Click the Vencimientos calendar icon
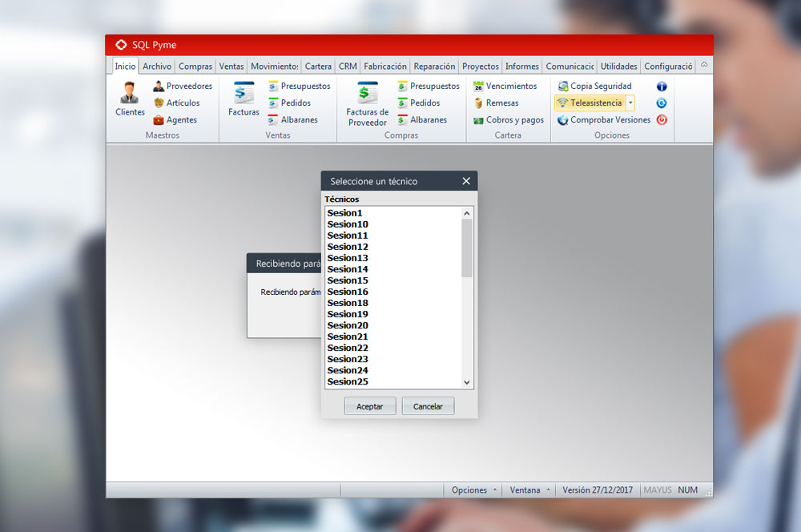This screenshot has height=532, width=801. click(x=479, y=86)
